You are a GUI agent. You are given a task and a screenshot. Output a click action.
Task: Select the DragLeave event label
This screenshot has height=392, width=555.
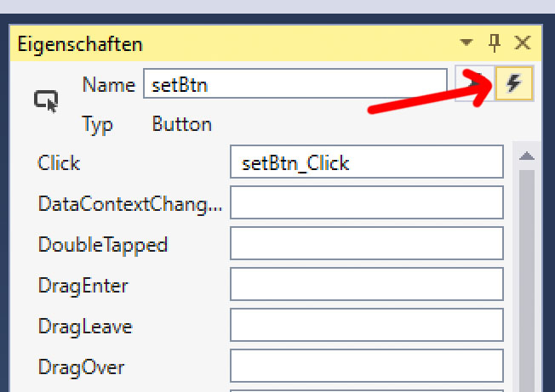point(85,327)
